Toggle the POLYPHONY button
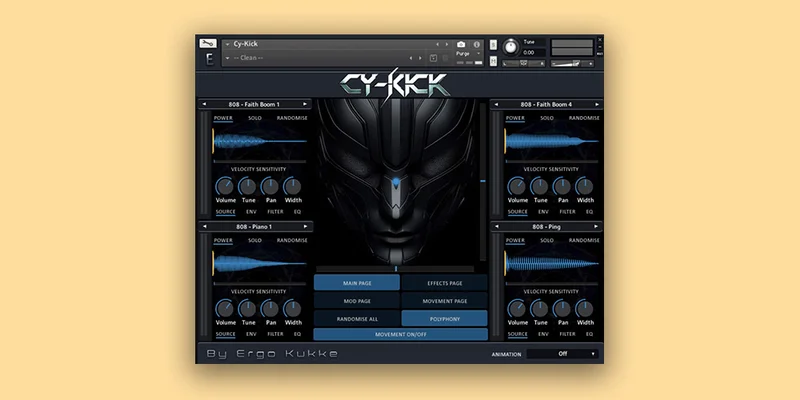The image size is (800, 400). click(444, 318)
